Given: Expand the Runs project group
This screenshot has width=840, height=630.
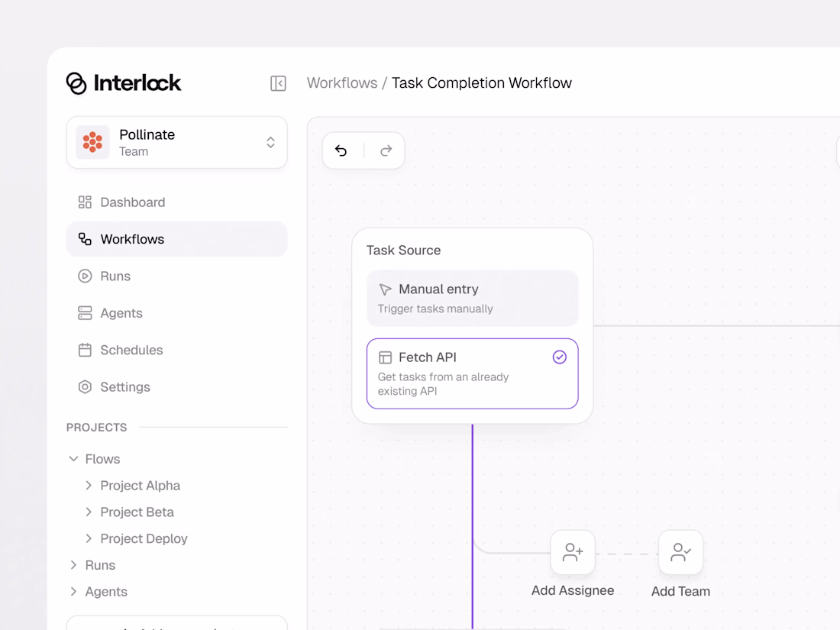Looking at the screenshot, I should pos(73,565).
